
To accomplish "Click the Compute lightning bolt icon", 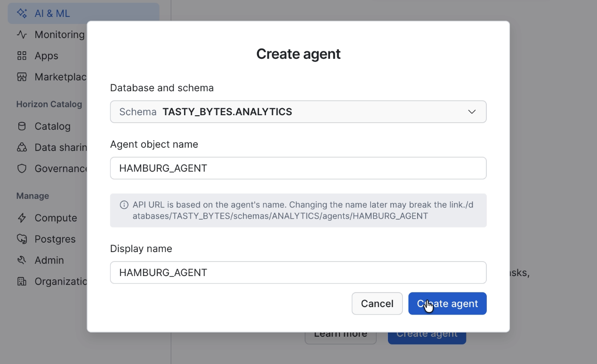I will coord(22,218).
